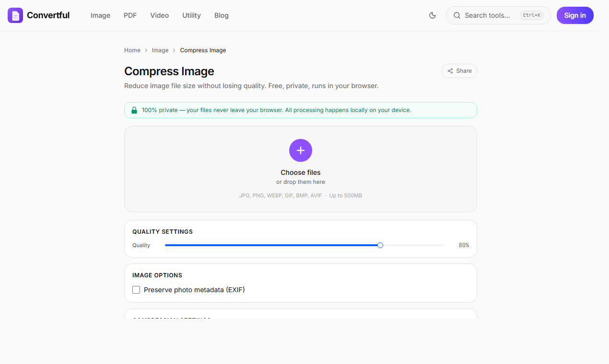Open the Image tools menu in navbar
609x364 pixels.
click(x=100, y=15)
